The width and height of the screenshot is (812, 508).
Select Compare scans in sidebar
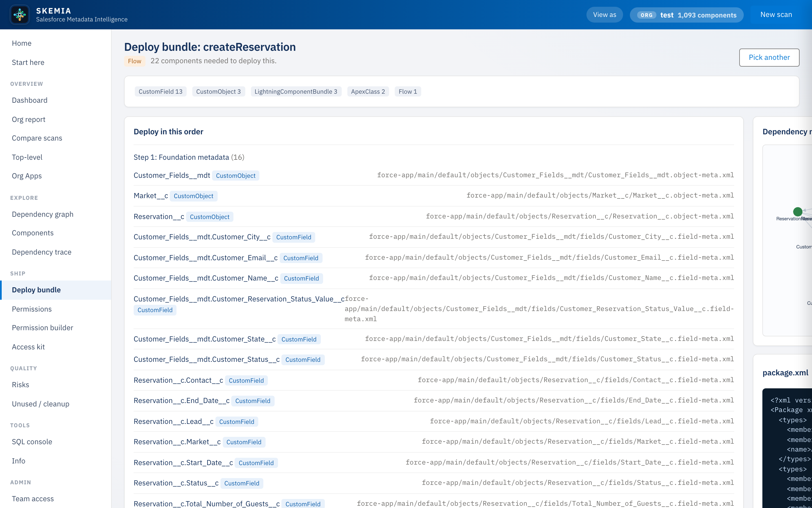click(x=56, y=138)
